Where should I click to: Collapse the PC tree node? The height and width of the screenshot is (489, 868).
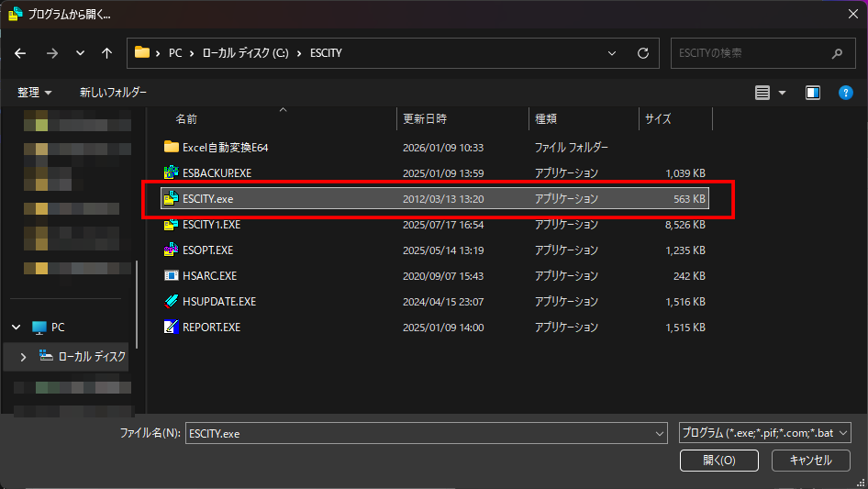pos(16,328)
